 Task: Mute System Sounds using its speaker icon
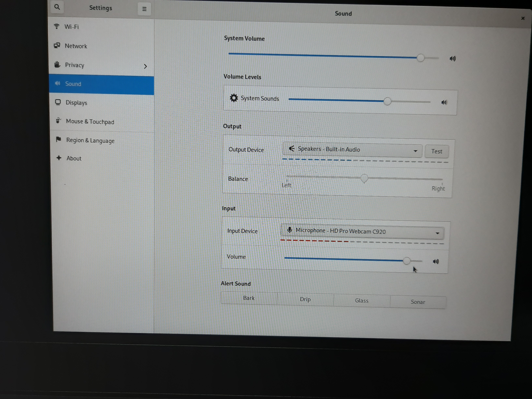click(x=444, y=103)
